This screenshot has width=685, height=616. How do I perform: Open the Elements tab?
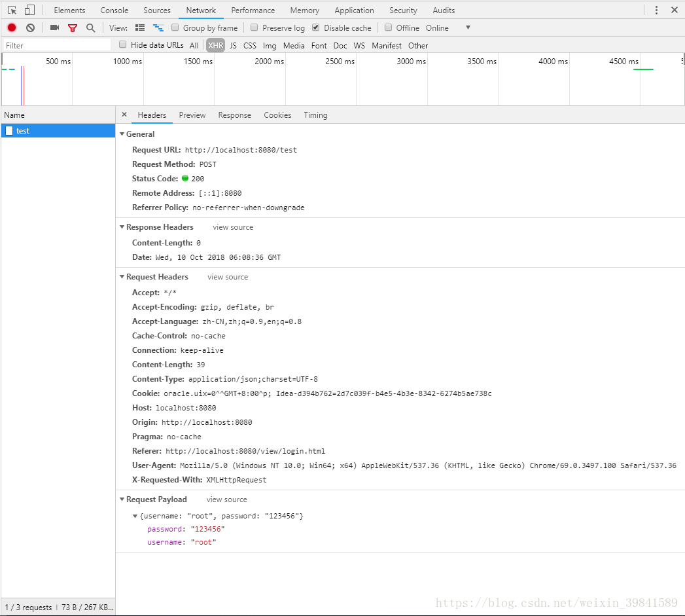[x=69, y=10]
